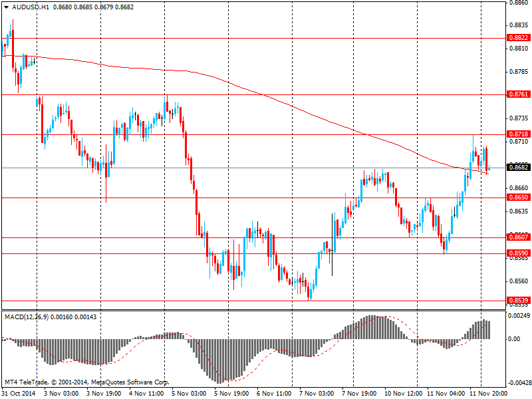Click the 0.00249 MACD scale maximum value

click(x=519, y=316)
